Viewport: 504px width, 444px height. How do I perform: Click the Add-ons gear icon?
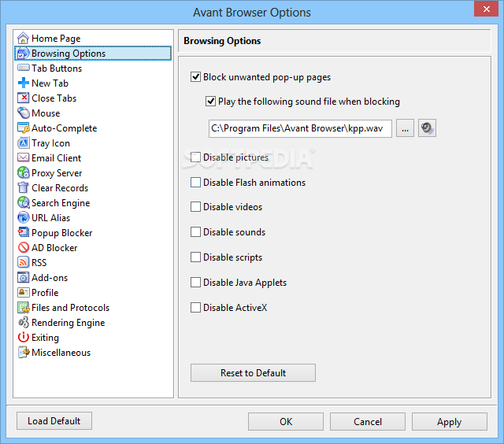point(23,277)
